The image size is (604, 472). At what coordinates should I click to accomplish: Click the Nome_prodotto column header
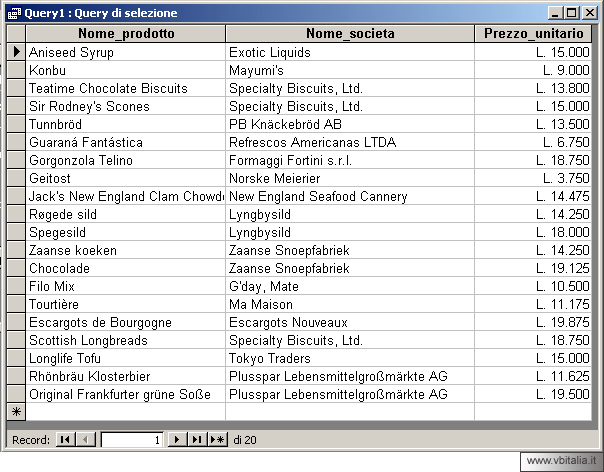click(125, 33)
